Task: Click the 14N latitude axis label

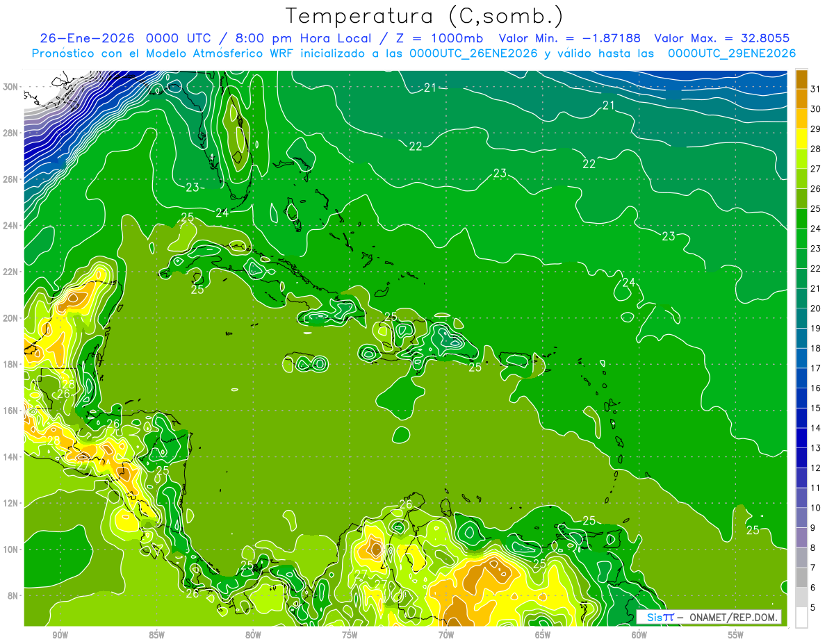Action: tap(10, 456)
